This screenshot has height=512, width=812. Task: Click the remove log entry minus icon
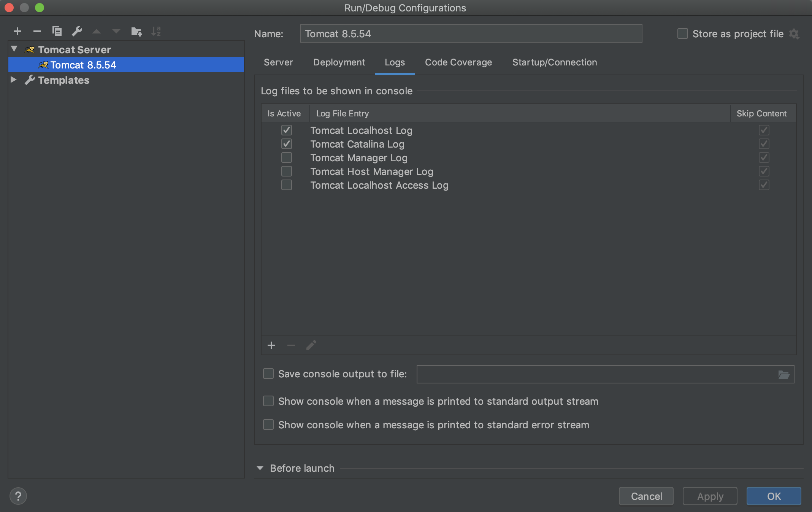[x=291, y=345]
